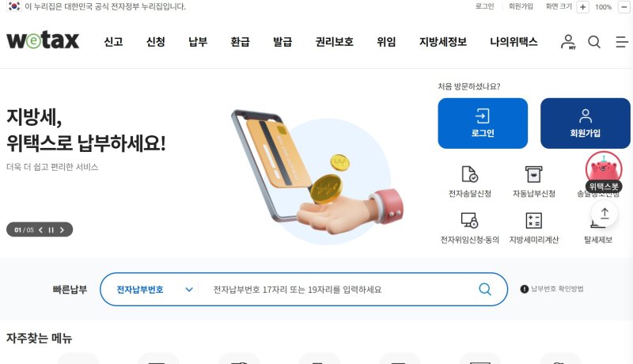Launch the 위택스봇 chatbot mascot
Image resolution: width=633 pixels, height=364 pixels.
[x=604, y=171]
